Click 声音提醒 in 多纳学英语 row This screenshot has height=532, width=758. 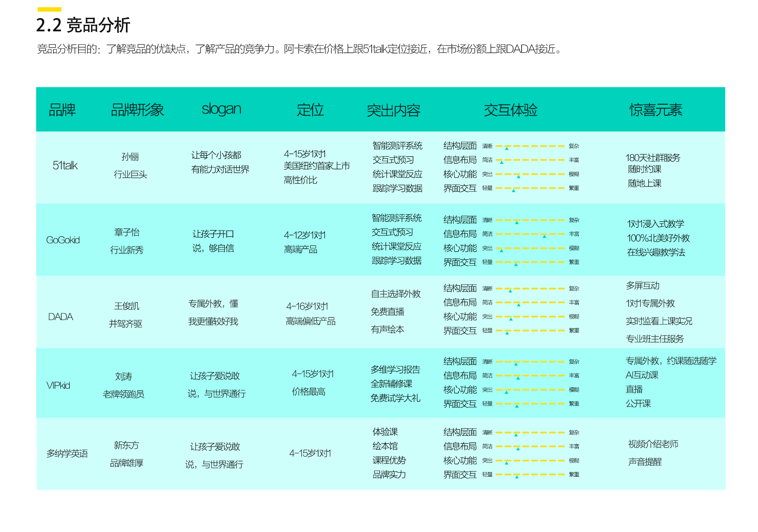pyautogui.click(x=645, y=462)
